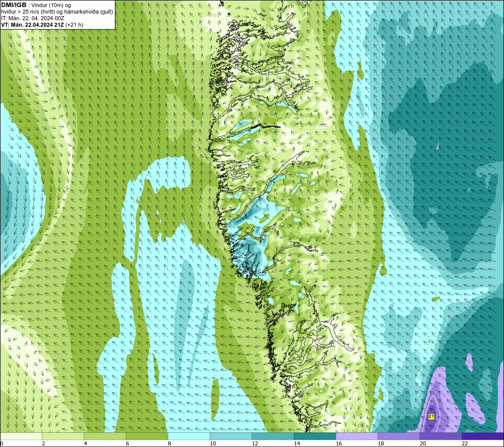The height and width of the screenshot is (447, 504).
Task: Click the legend scale label '14'
Action: pyautogui.click(x=297, y=443)
